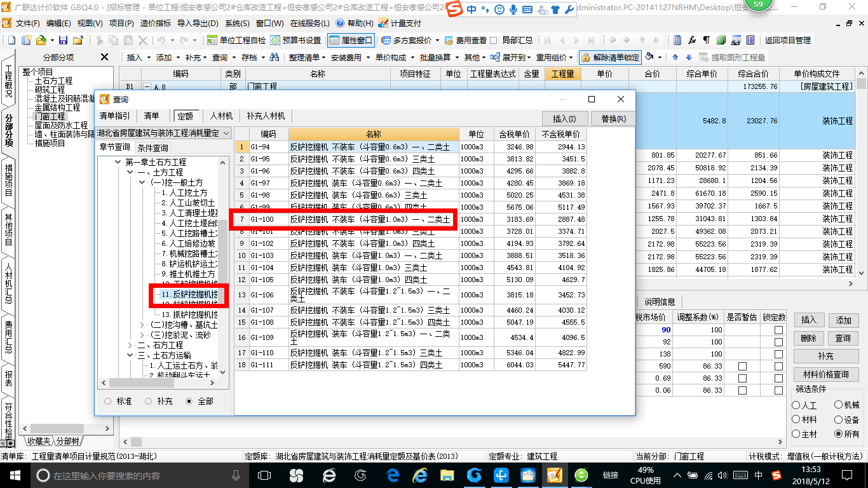868x488 pixels.
Task: Click the Cut scissors icon
Action: 98,40
